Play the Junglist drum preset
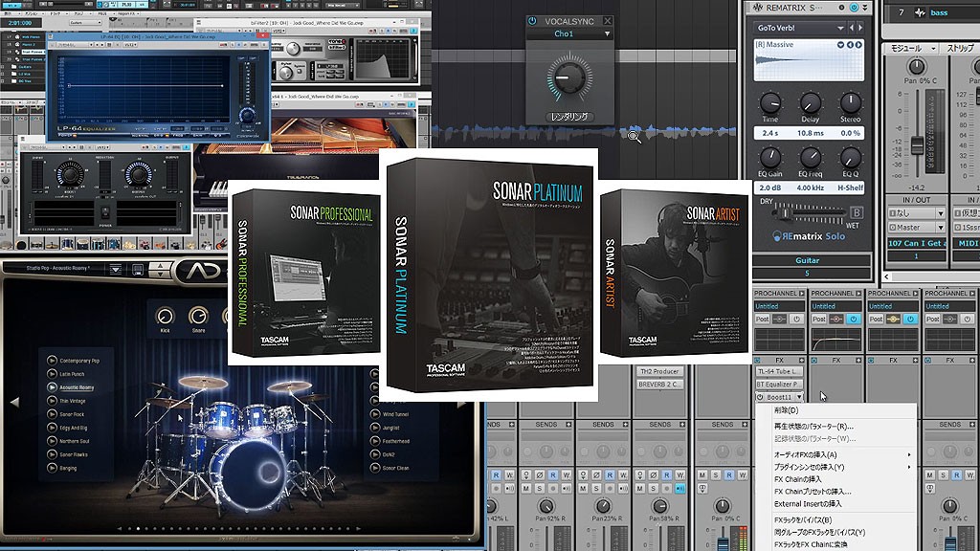The image size is (980, 551). (x=375, y=428)
